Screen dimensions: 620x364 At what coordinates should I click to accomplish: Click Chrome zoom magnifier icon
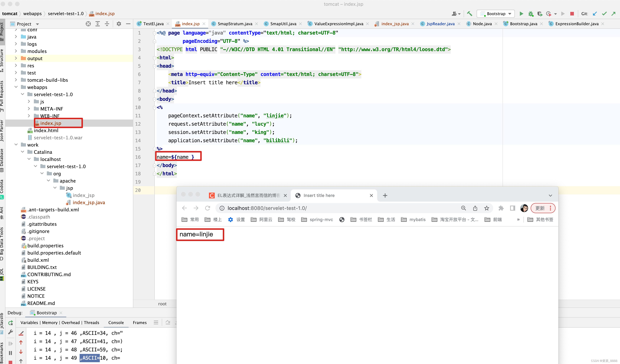click(463, 208)
